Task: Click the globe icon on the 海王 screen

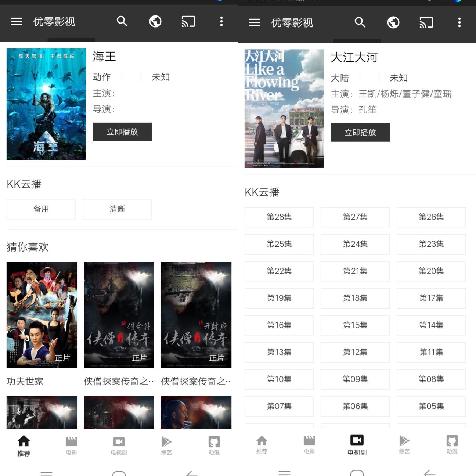Action: coord(155,22)
